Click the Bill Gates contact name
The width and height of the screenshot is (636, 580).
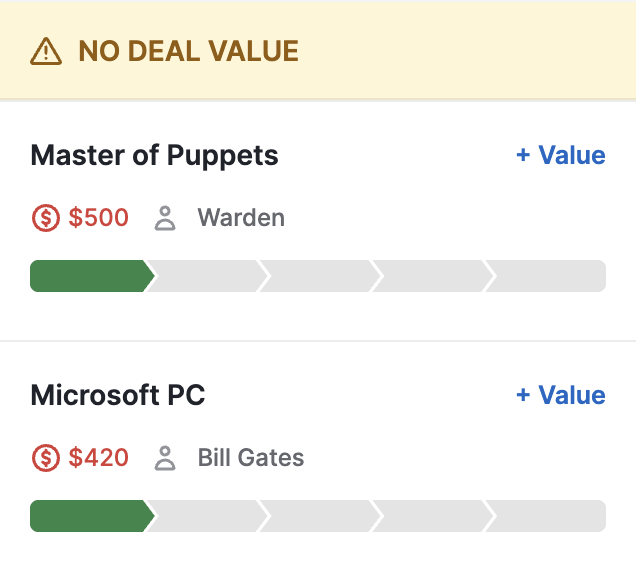coord(251,458)
